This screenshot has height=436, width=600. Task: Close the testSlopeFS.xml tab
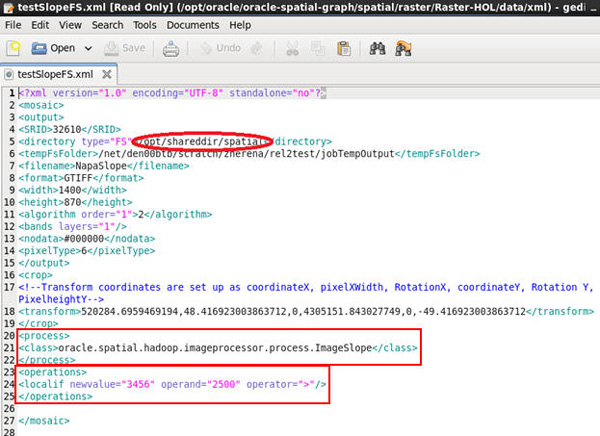pyautogui.click(x=107, y=74)
